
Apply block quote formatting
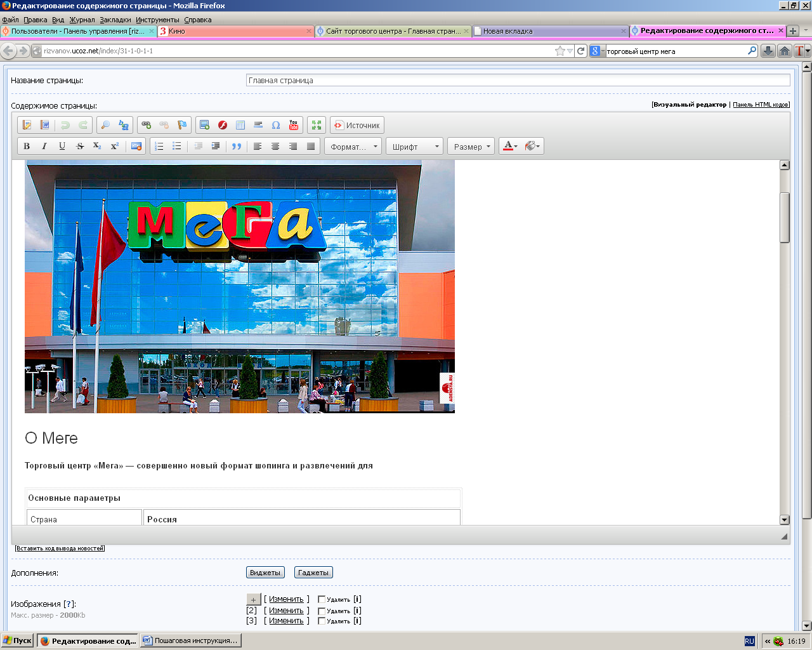pyautogui.click(x=237, y=146)
